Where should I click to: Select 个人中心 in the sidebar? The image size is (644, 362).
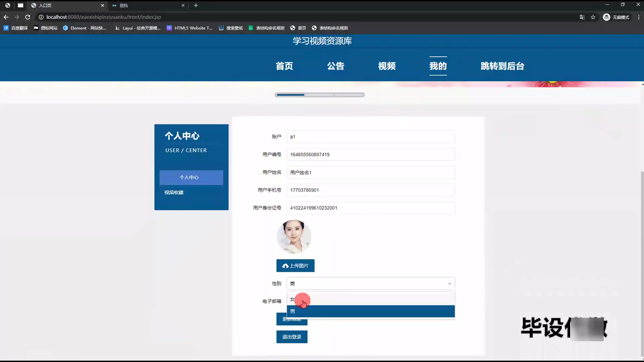(x=191, y=177)
